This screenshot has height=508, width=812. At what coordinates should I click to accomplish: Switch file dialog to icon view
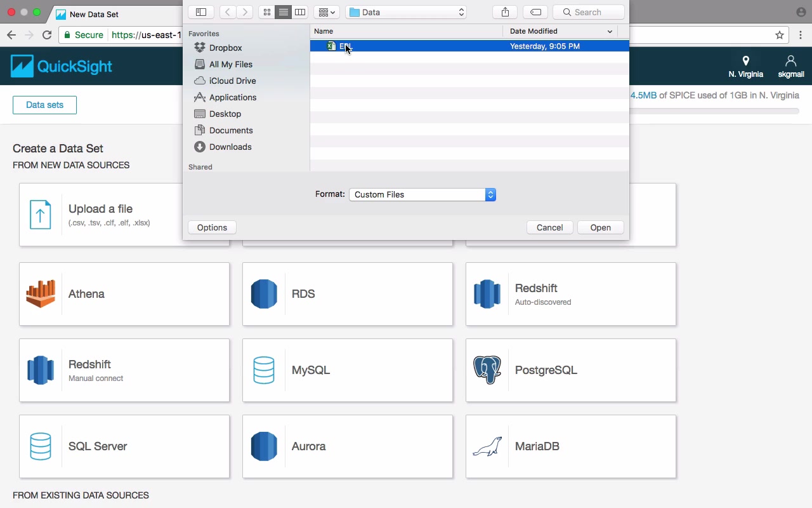click(x=266, y=12)
